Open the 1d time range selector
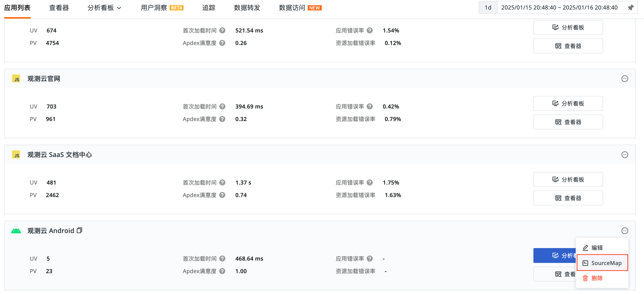This screenshot has height=294, width=644. coord(487,7)
